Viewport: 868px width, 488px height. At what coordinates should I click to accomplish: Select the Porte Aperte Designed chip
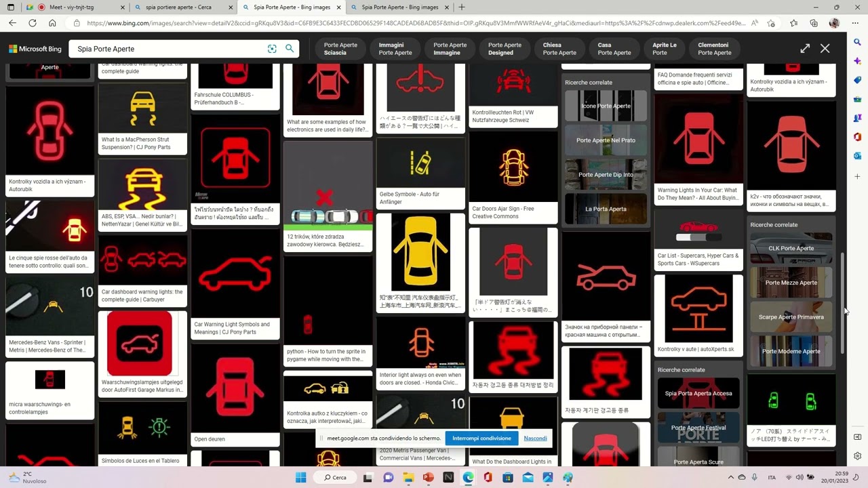click(505, 49)
